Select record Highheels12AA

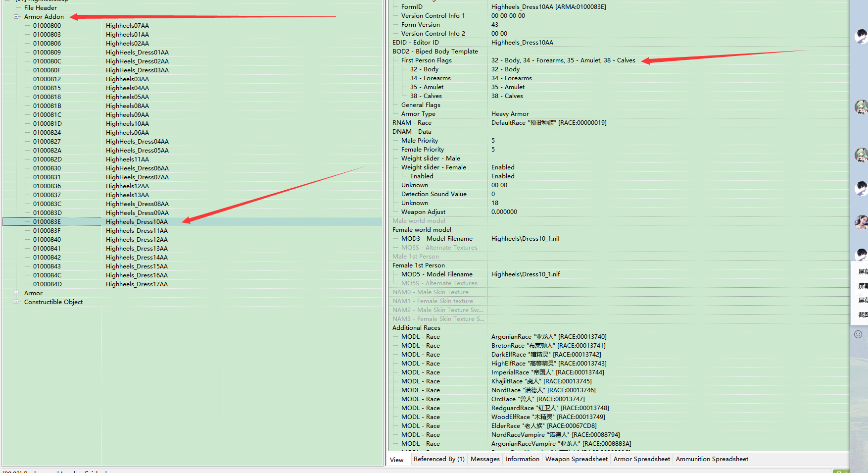point(127,186)
